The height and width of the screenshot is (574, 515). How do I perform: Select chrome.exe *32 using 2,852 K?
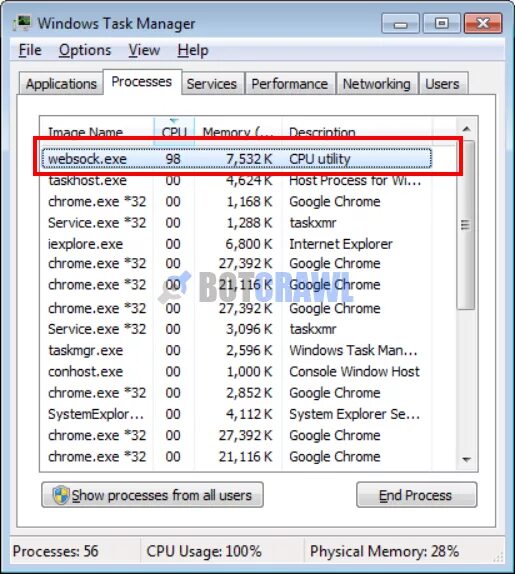(236, 392)
